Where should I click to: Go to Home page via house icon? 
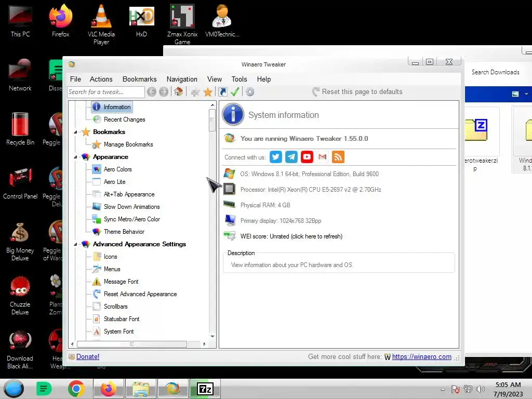179,91
